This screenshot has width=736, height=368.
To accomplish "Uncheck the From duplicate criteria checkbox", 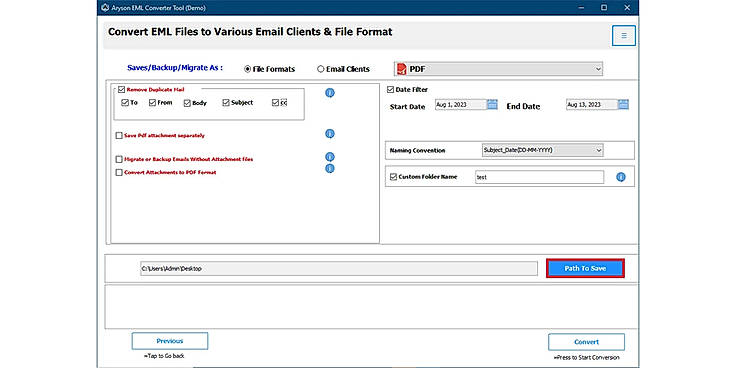I will (152, 102).
